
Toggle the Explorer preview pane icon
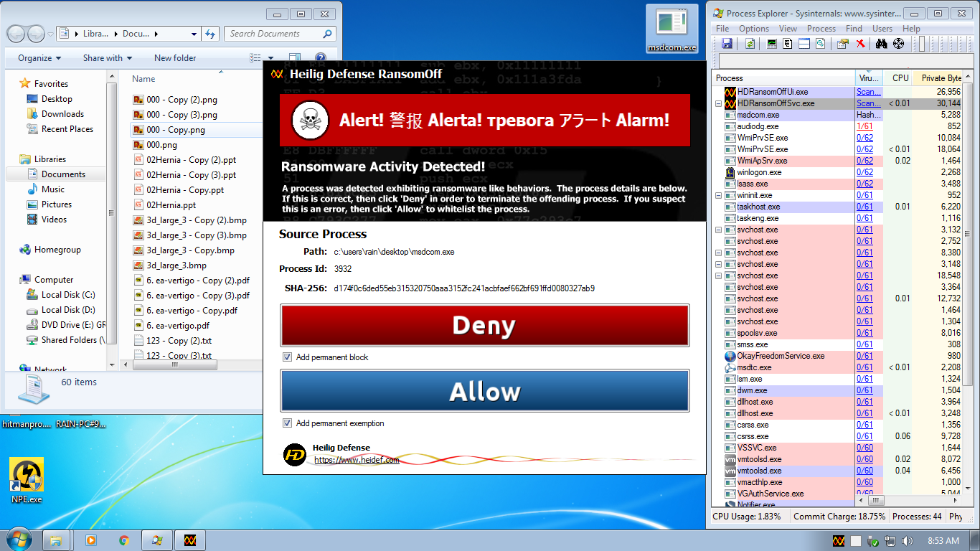point(295,58)
